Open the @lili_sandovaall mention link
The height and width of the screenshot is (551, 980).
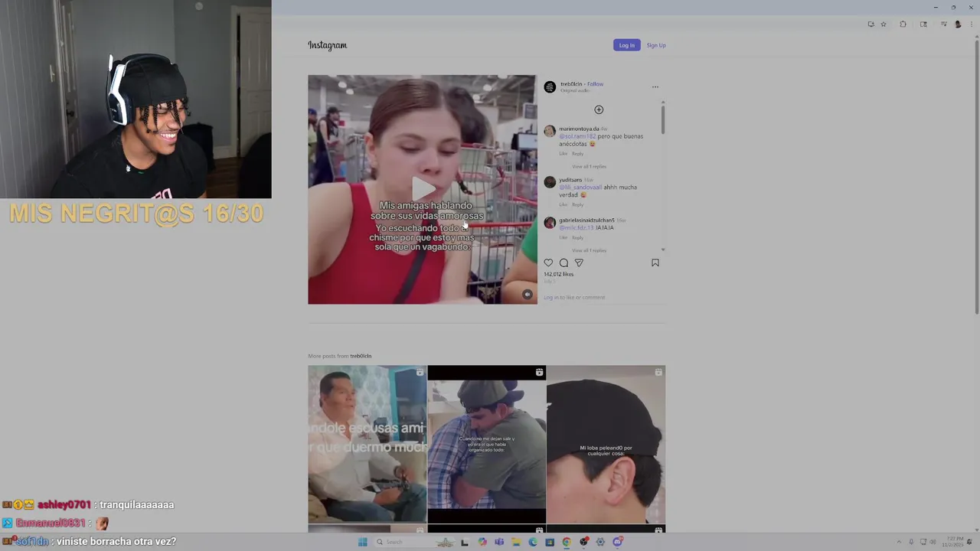(x=580, y=187)
